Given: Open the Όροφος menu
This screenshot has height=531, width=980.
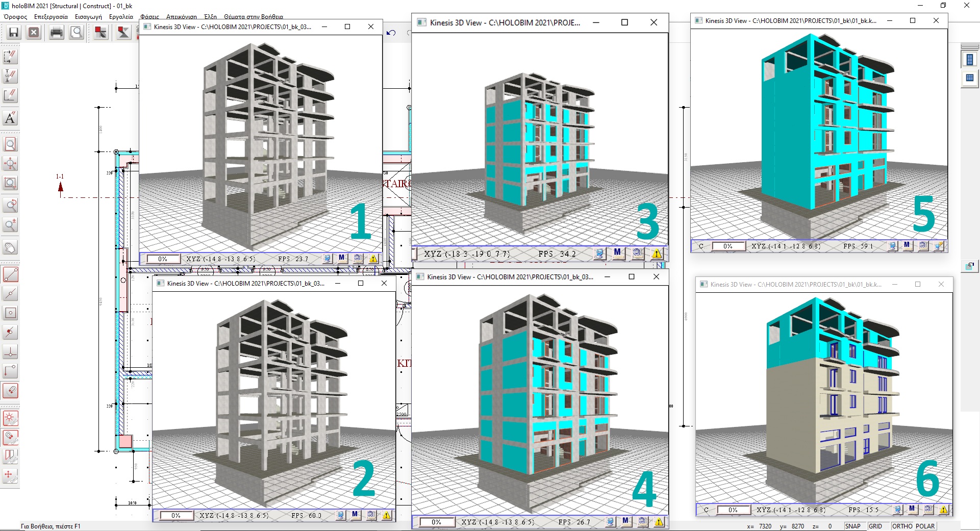Looking at the screenshot, I should [x=16, y=17].
